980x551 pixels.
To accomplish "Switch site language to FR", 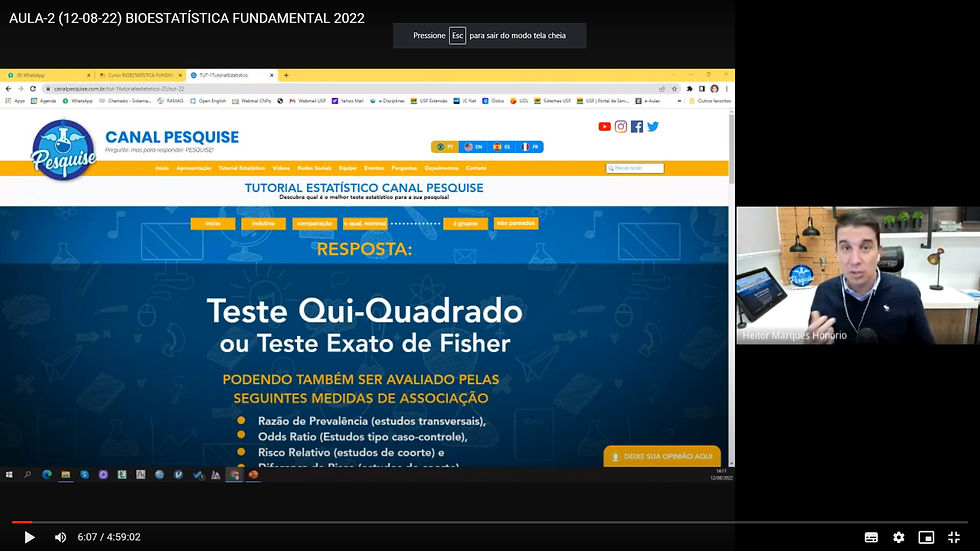I will click(529, 147).
